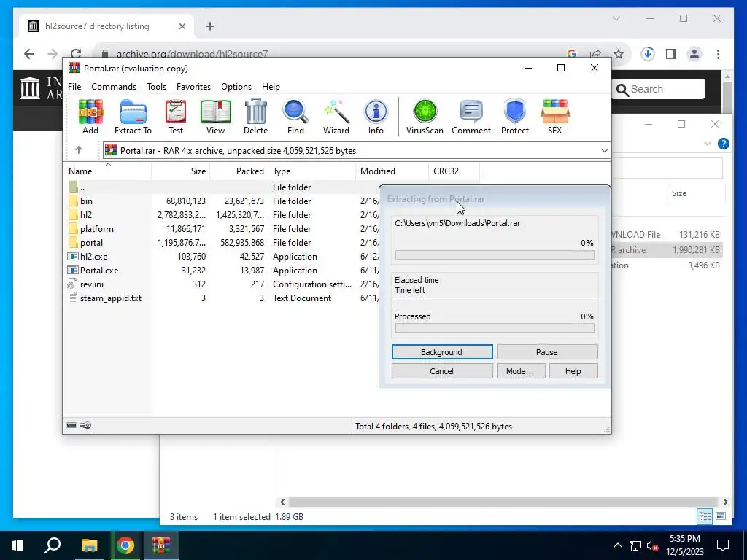Sort by the Packed column header
747x560 pixels.
(239, 171)
